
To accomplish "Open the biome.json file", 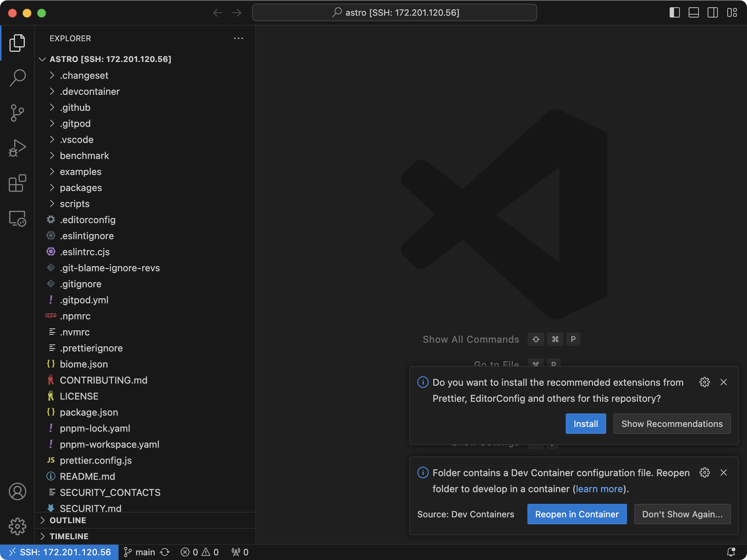I will point(145,364).
